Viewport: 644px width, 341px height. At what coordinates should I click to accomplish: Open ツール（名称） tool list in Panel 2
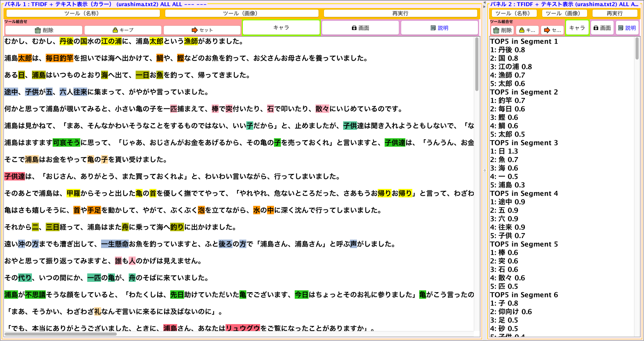click(514, 13)
